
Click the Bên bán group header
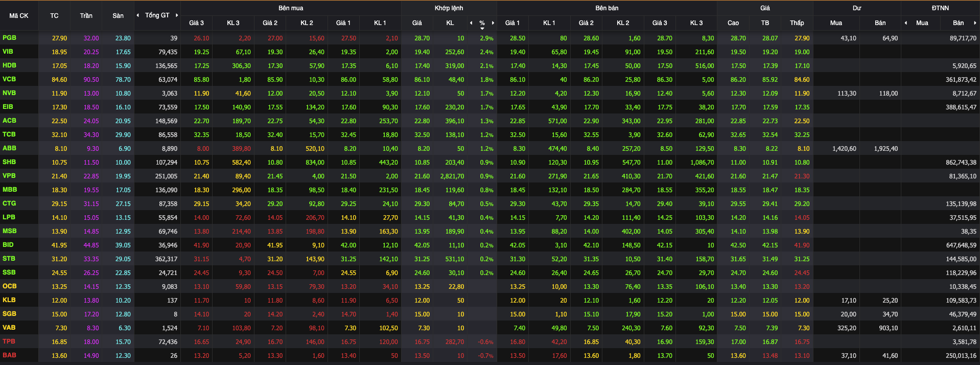606,8
